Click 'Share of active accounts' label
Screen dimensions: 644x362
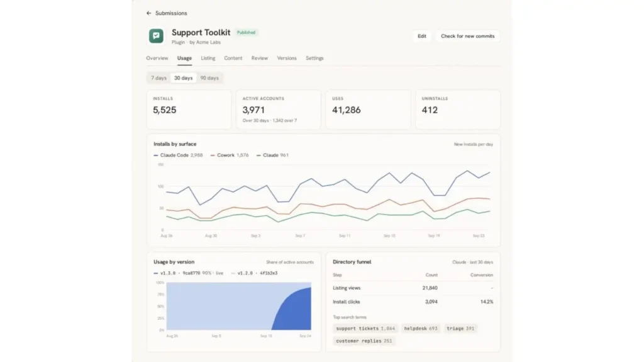pos(289,262)
